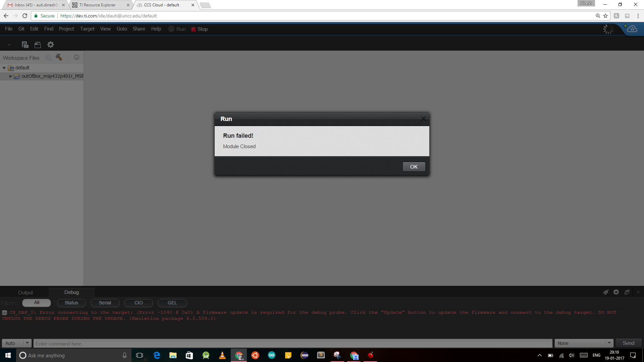Expand the outOfBox_msp432p401r project
This screenshot has height=362, width=644.
(10, 76)
